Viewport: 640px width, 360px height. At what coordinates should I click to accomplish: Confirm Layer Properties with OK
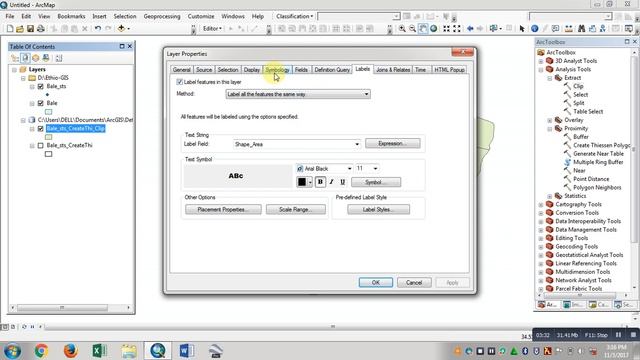pyautogui.click(x=376, y=282)
